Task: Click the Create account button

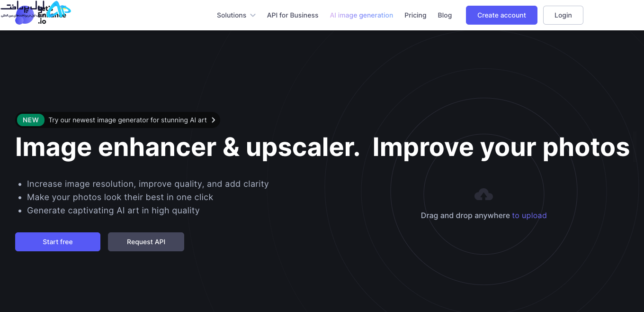Action: tap(501, 15)
